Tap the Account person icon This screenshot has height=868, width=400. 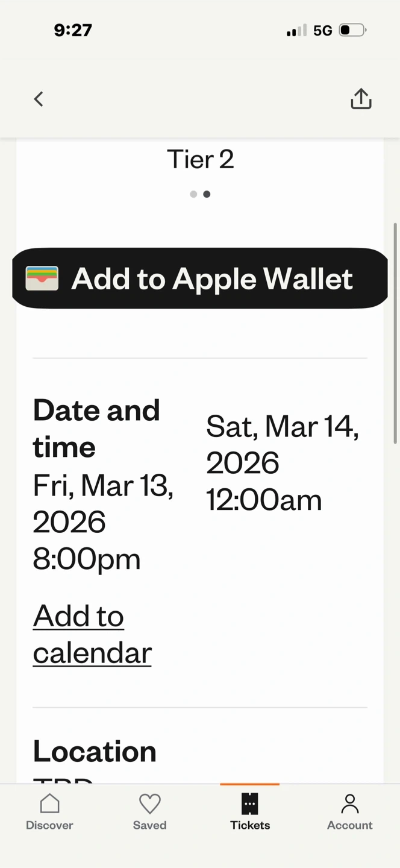(x=349, y=804)
